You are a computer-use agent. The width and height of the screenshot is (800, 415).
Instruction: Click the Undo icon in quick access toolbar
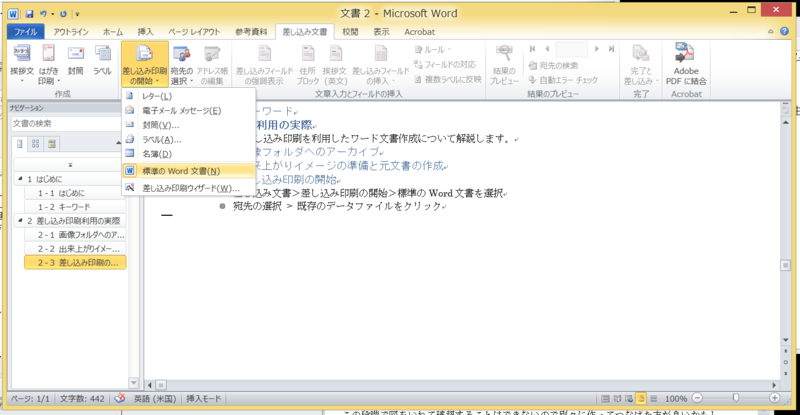(x=44, y=14)
